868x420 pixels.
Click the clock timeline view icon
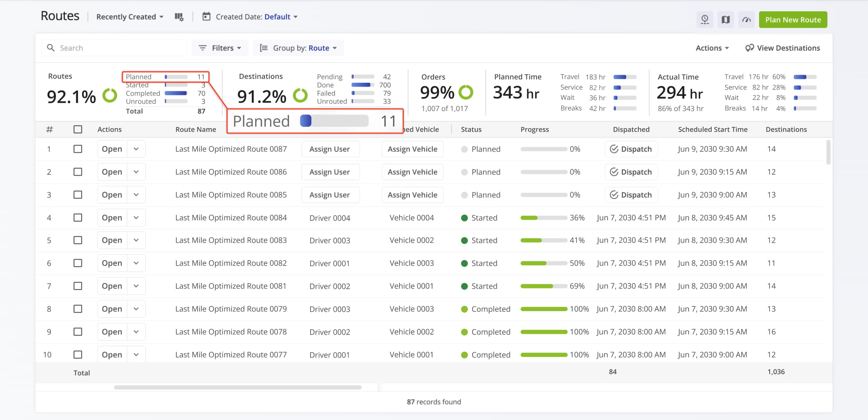pos(705,20)
